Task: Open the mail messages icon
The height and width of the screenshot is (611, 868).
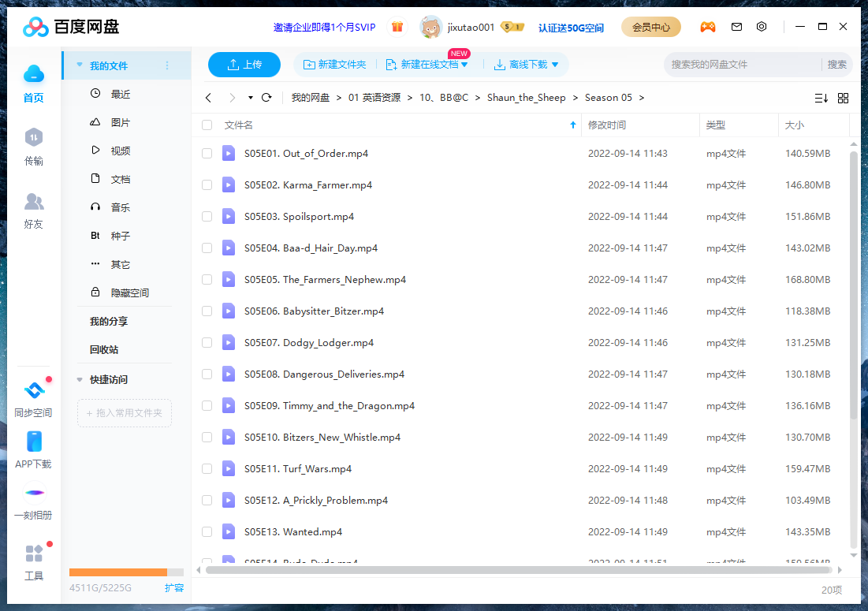Action: 736,27
